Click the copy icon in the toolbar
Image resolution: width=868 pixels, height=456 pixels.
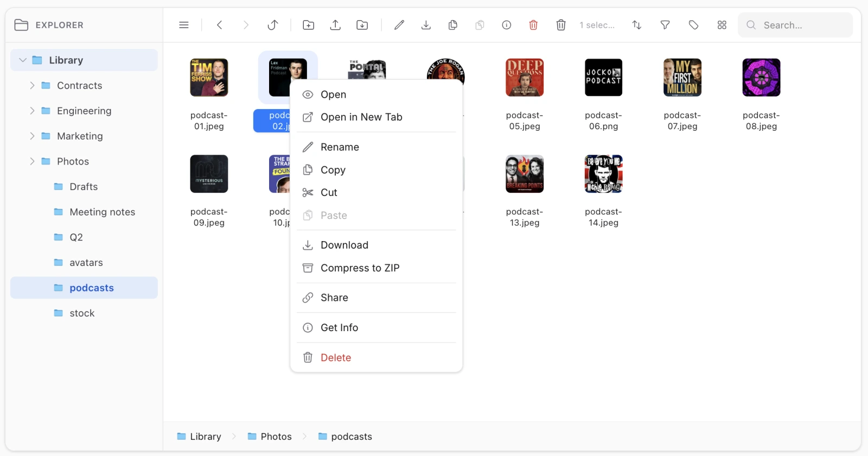click(453, 25)
